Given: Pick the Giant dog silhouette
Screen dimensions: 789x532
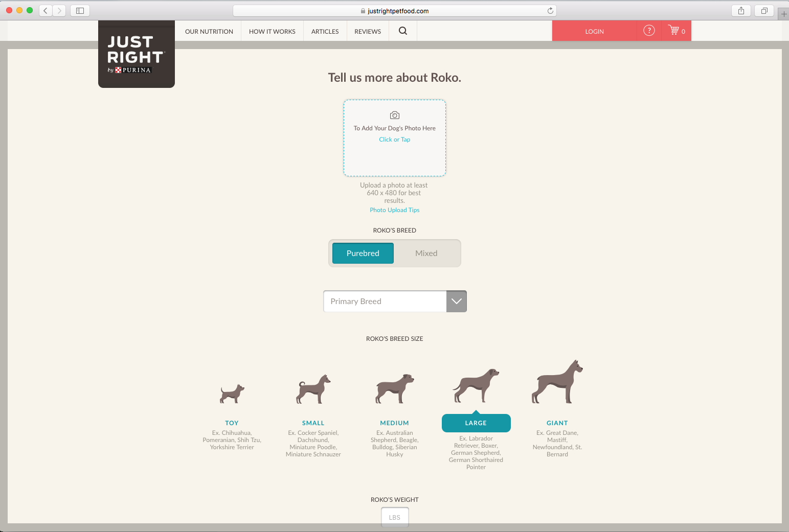Looking at the screenshot, I should pos(557,382).
